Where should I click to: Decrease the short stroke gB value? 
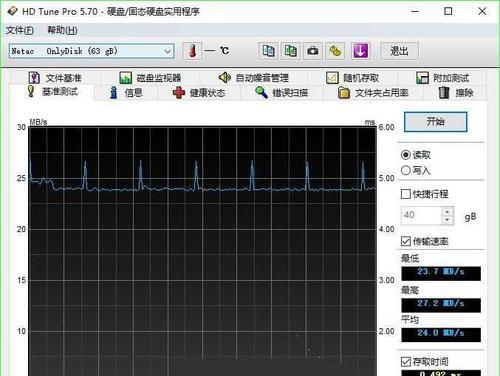click(447, 220)
